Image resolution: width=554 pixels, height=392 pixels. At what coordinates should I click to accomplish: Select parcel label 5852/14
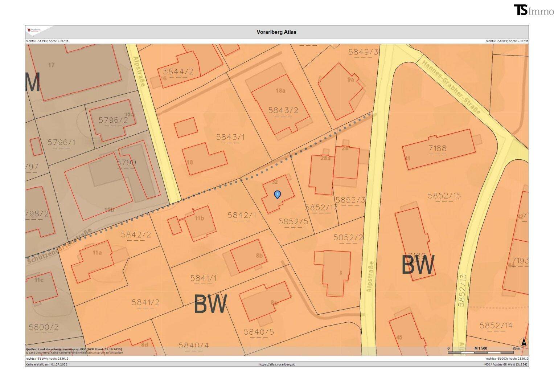click(x=496, y=326)
